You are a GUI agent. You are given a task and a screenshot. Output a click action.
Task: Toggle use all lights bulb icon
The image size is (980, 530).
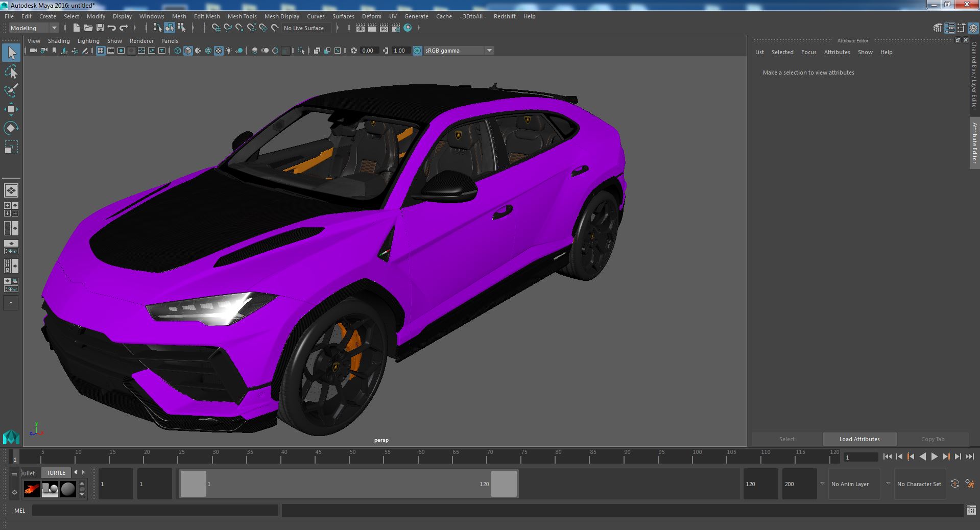pyautogui.click(x=229, y=51)
